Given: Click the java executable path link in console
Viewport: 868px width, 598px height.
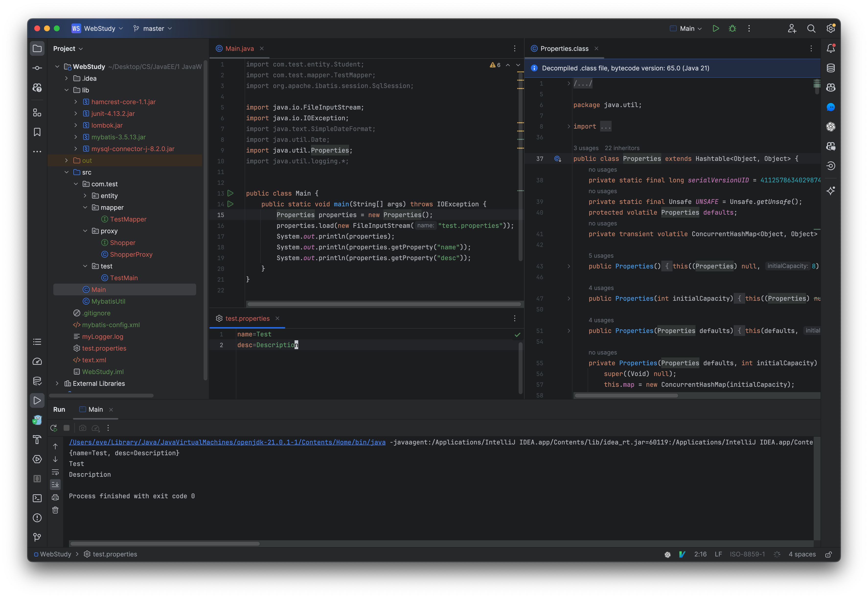Looking at the screenshot, I should (227, 442).
